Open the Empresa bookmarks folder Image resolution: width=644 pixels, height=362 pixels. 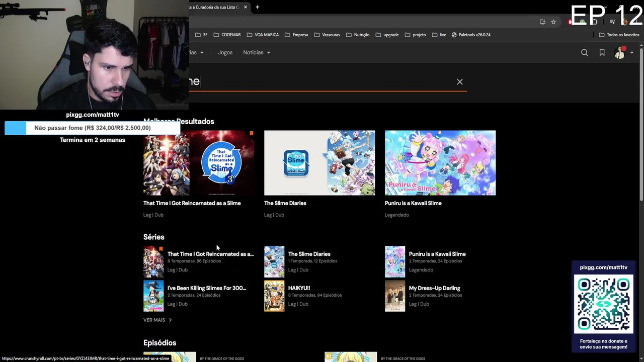[296, 35]
